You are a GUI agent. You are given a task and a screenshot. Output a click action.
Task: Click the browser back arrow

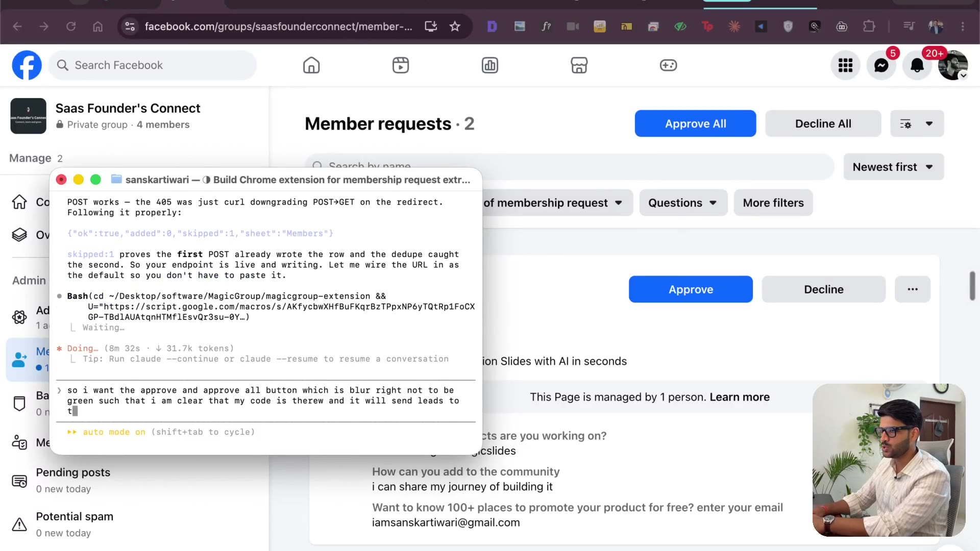click(17, 27)
